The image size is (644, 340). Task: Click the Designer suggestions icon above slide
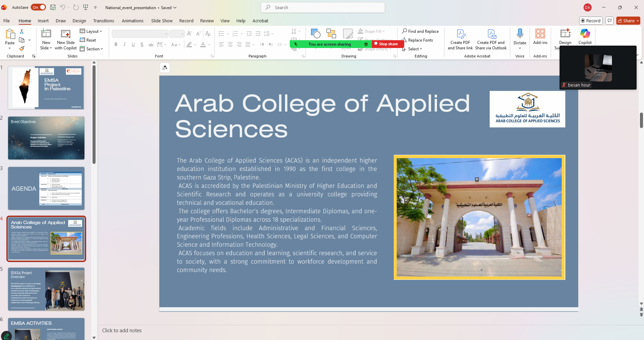[x=165, y=68]
